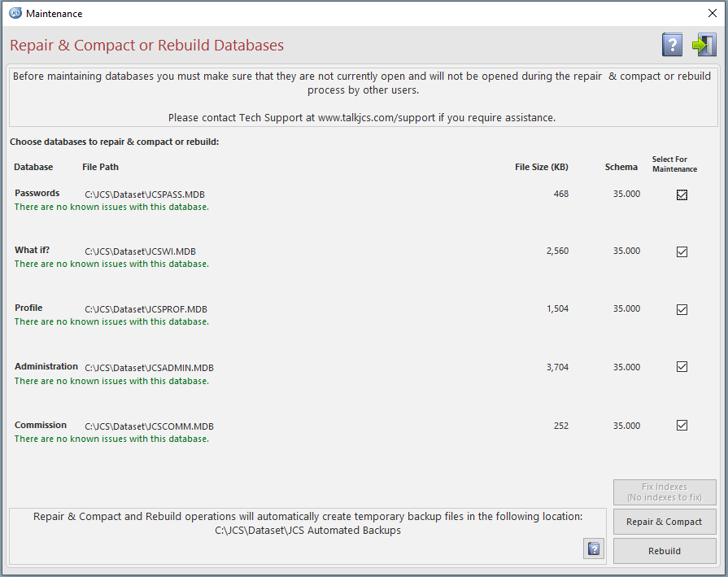
Task: Click the green arrow exit door icon
Action: coord(704,45)
